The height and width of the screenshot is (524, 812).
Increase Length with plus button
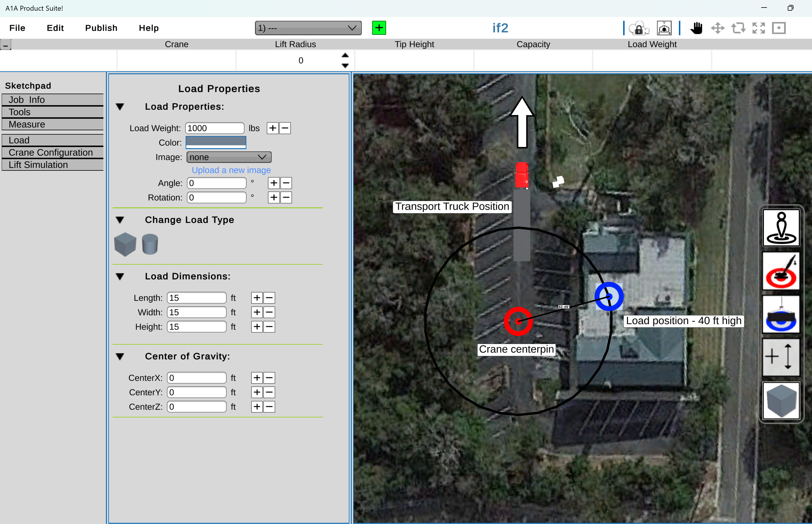click(x=257, y=298)
